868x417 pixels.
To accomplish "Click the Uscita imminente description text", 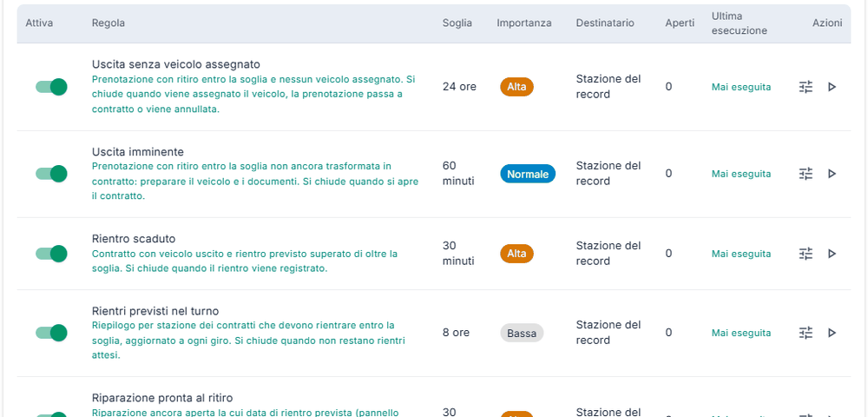I will (255, 181).
